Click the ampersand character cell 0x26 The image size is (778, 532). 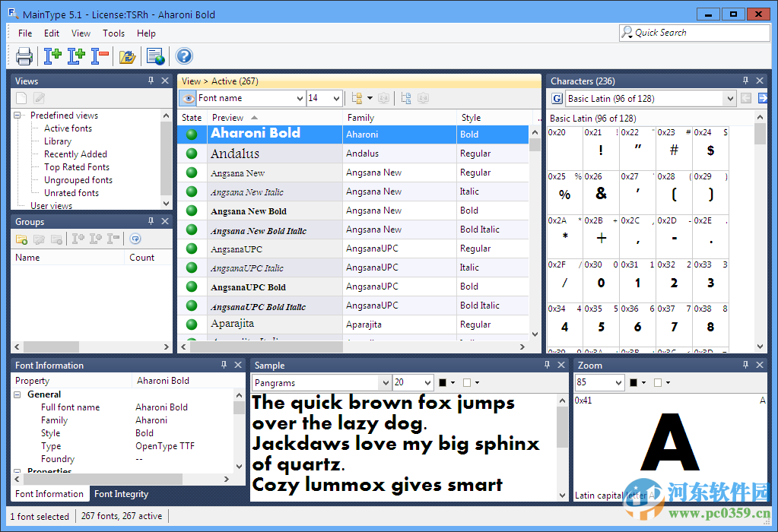(601, 193)
